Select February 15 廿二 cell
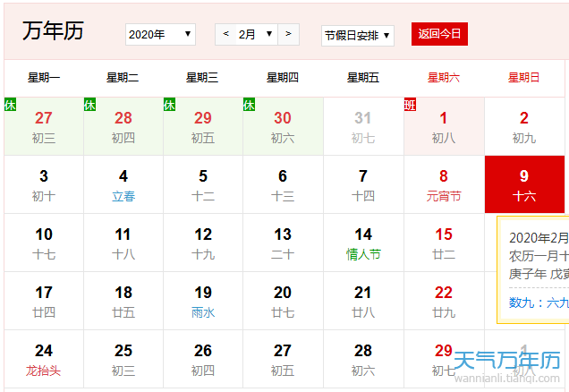 click(444, 243)
